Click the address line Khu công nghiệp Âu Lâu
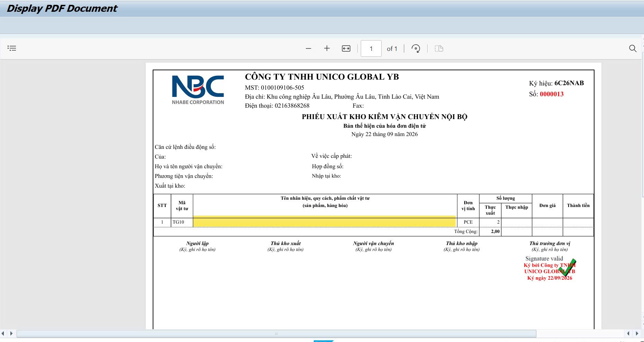 [x=342, y=97]
